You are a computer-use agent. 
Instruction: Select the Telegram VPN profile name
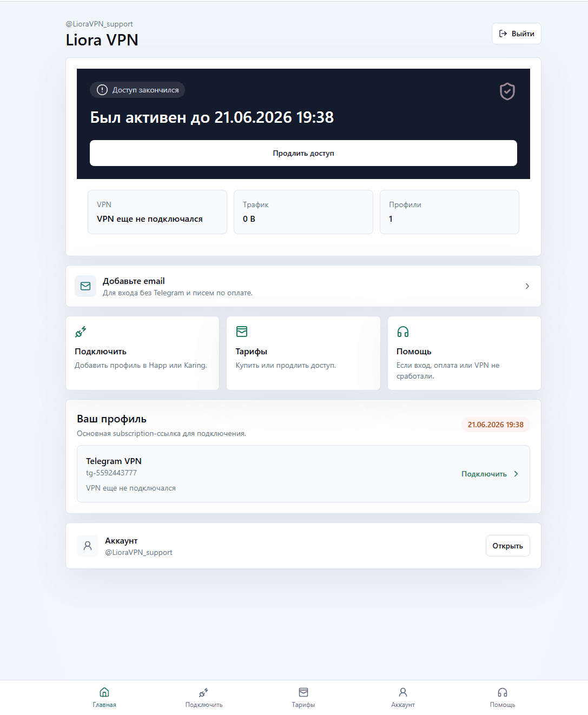tap(114, 461)
